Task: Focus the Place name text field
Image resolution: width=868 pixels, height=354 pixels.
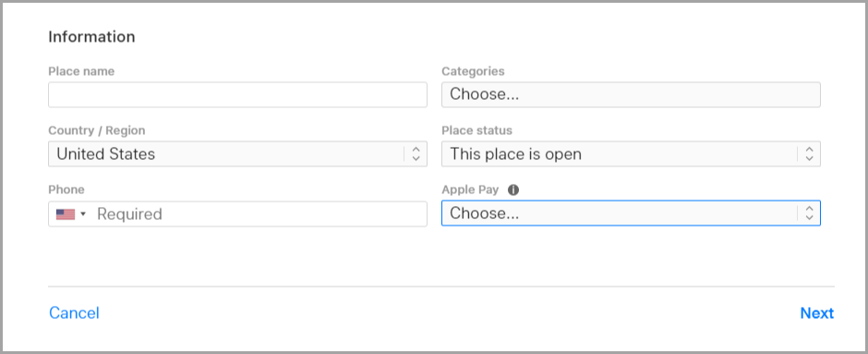Action: (237, 94)
